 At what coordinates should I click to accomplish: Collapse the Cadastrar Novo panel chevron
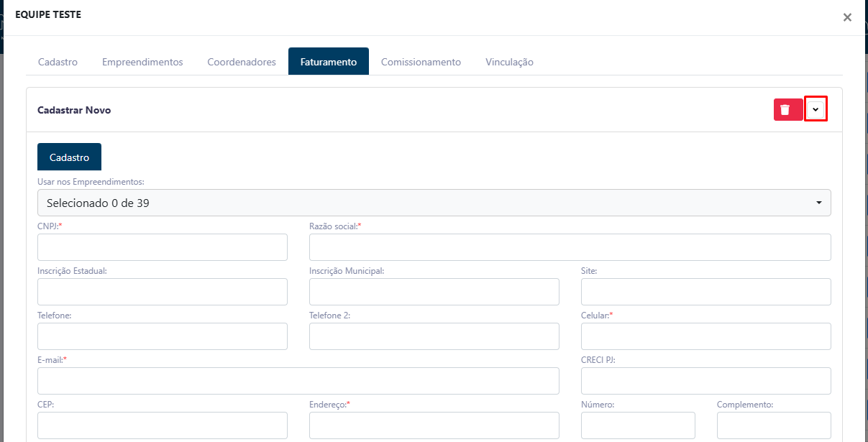click(x=816, y=109)
